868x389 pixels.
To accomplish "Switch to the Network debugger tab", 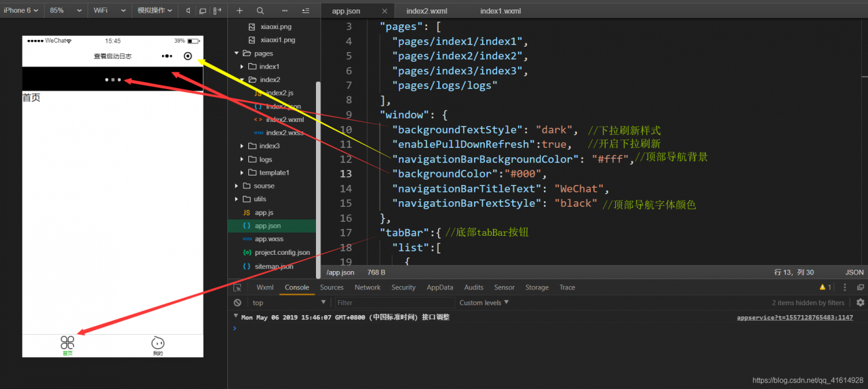I will (x=368, y=287).
